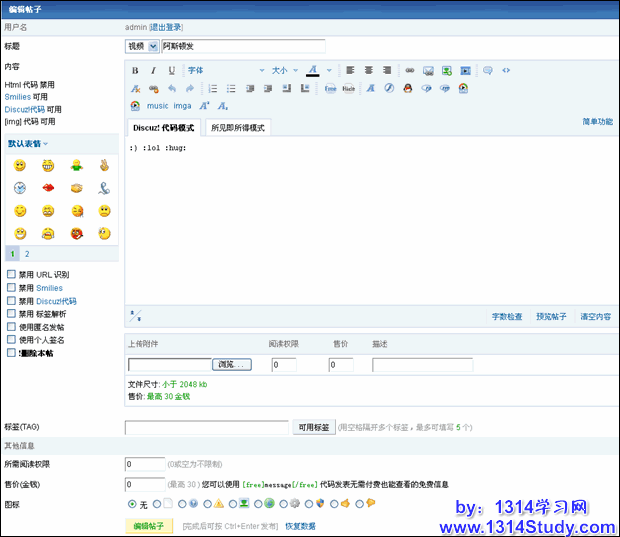Select the Discuz! 代码模式 tab
This screenshot has height=537, width=620.
point(166,128)
